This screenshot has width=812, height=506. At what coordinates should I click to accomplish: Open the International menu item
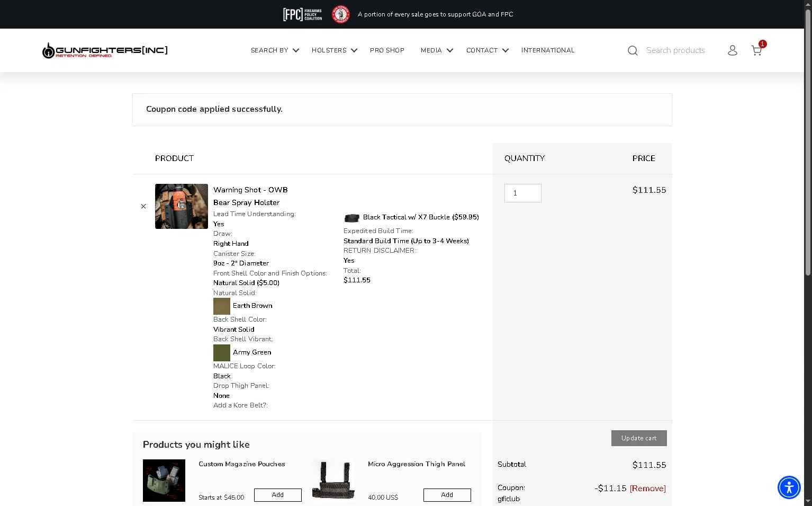[x=548, y=50]
